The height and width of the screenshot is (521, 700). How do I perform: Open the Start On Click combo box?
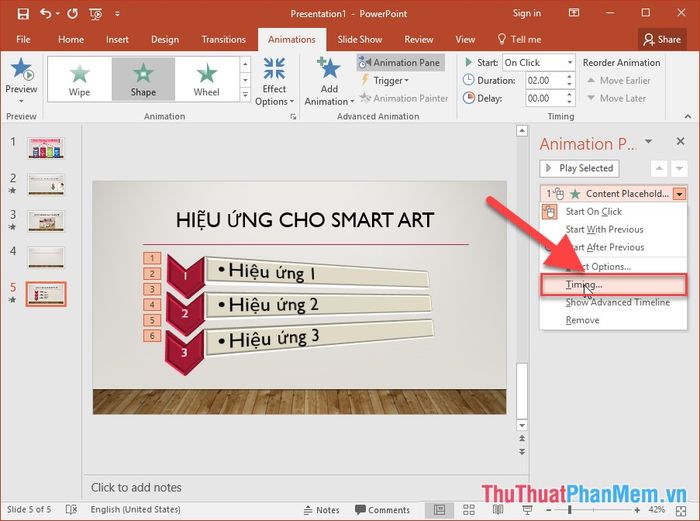(538, 63)
